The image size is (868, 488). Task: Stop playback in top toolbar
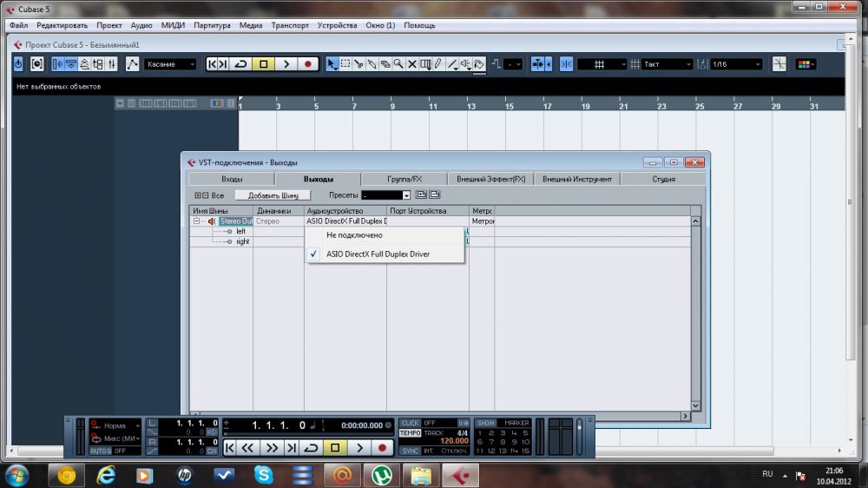pyautogui.click(x=264, y=64)
